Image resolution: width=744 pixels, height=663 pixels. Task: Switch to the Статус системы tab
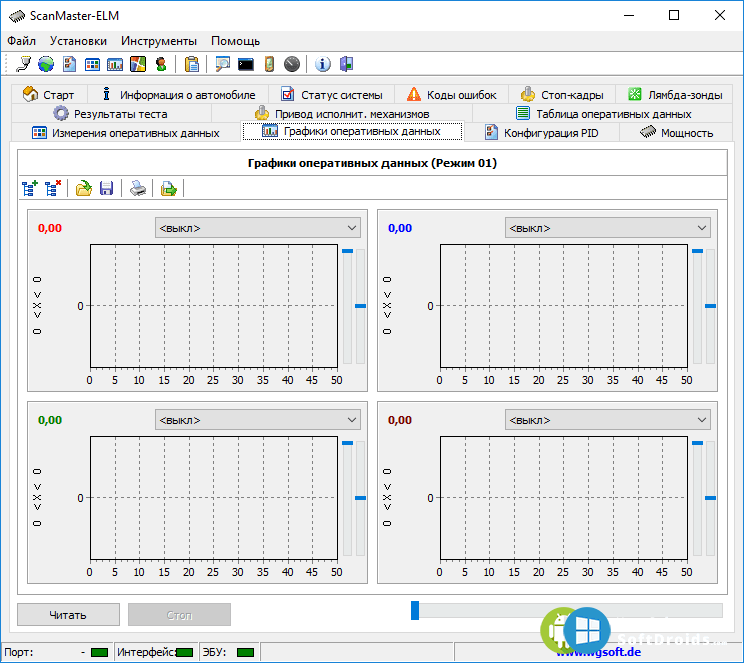coord(332,94)
